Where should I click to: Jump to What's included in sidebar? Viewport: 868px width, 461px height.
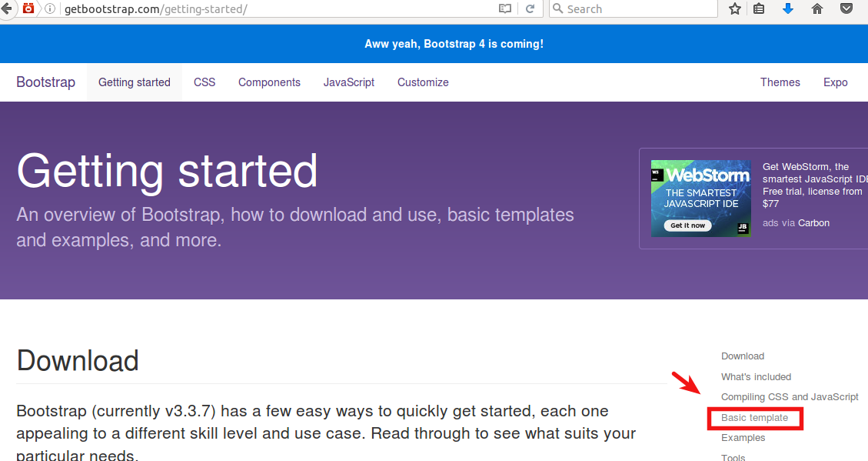pyautogui.click(x=757, y=377)
